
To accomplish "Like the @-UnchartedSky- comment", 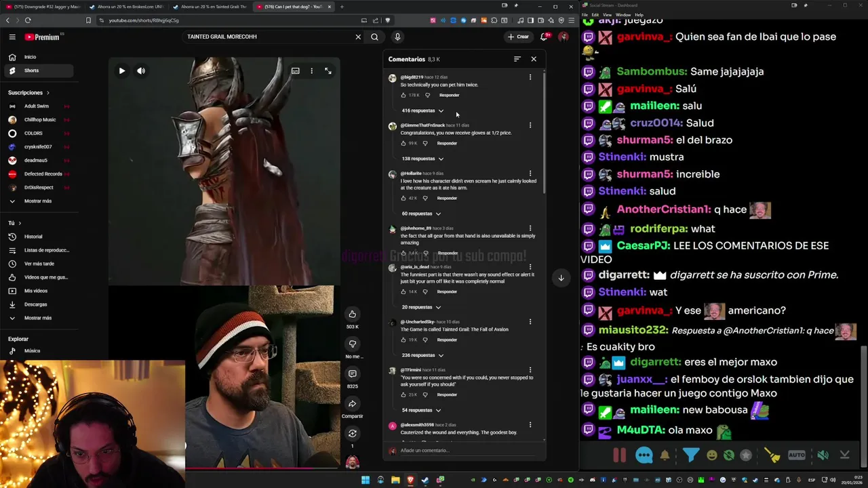I will pyautogui.click(x=403, y=340).
